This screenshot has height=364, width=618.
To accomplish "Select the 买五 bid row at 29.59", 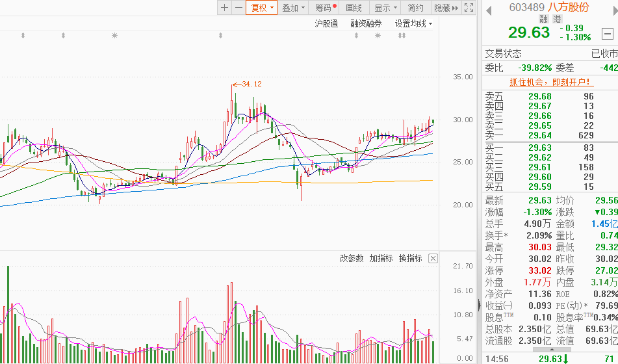I will [550, 187].
